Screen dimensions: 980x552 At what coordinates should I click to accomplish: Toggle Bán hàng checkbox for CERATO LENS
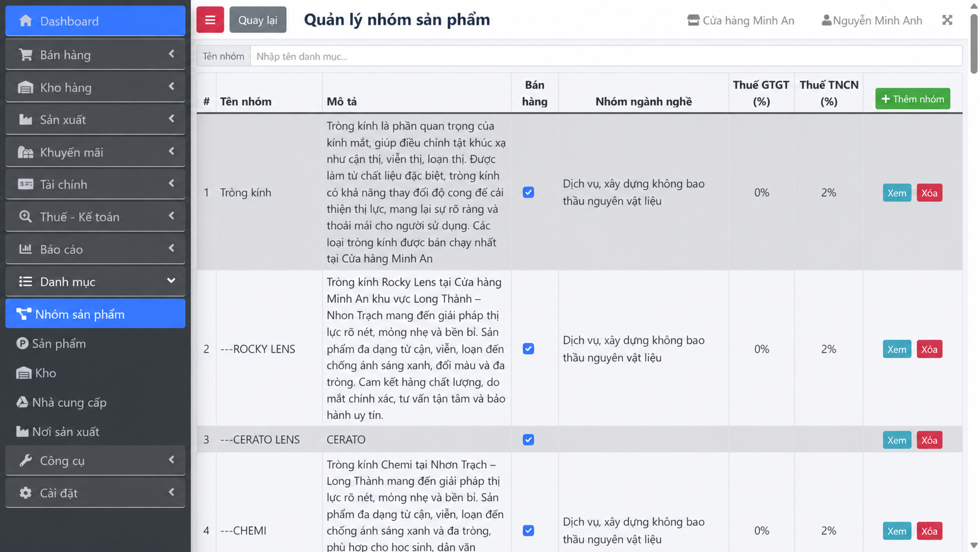[528, 440]
